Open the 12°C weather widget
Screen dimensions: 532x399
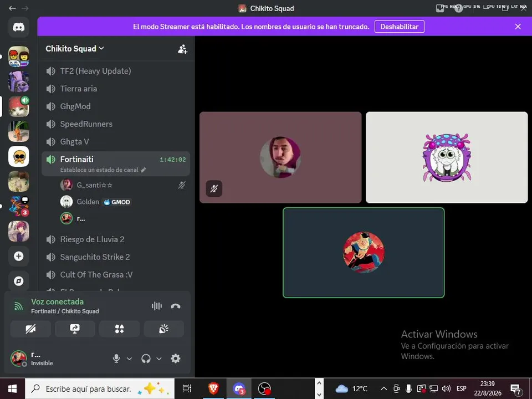351,389
